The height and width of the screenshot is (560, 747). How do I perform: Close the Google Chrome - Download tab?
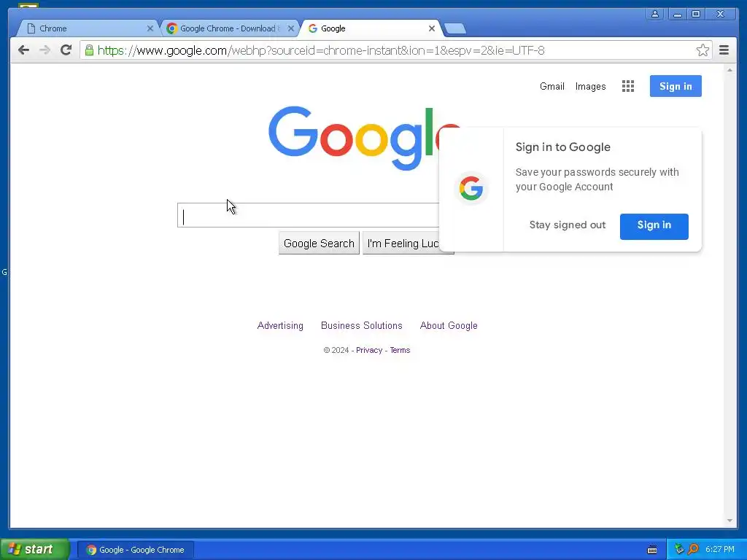pyautogui.click(x=291, y=28)
